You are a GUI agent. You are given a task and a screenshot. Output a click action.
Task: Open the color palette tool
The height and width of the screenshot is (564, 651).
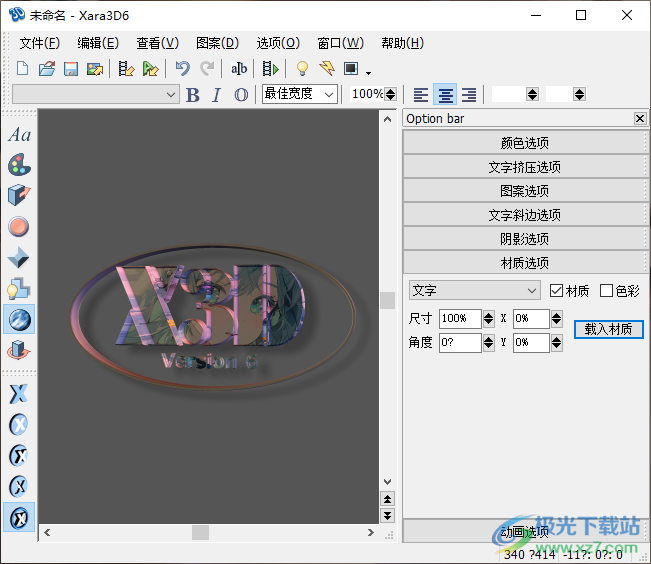(x=19, y=165)
